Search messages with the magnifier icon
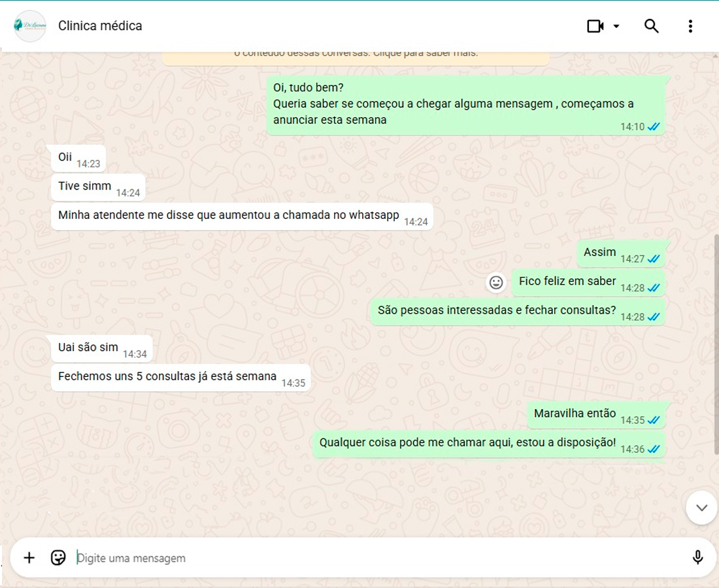The height and width of the screenshot is (588, 719). click(651, 26)
